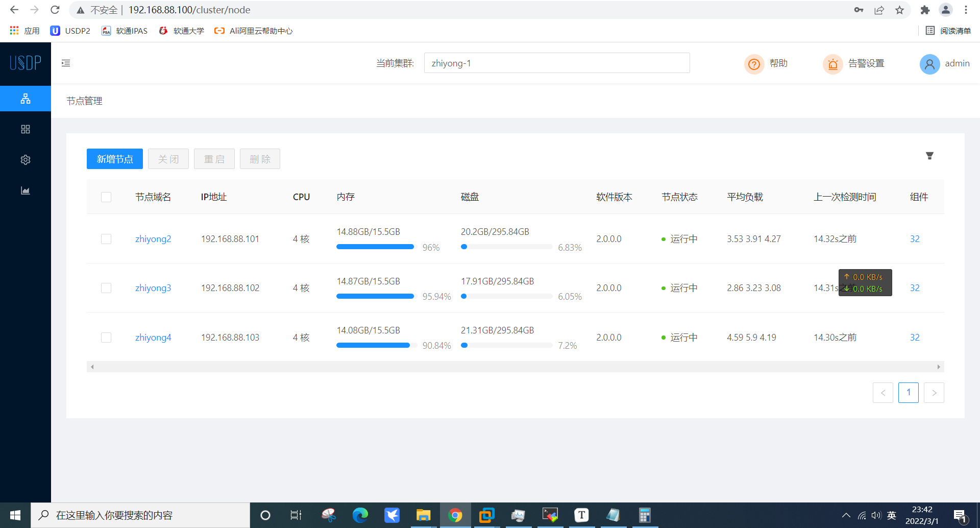Check the select-all checkbox in table header

(106, 197)
